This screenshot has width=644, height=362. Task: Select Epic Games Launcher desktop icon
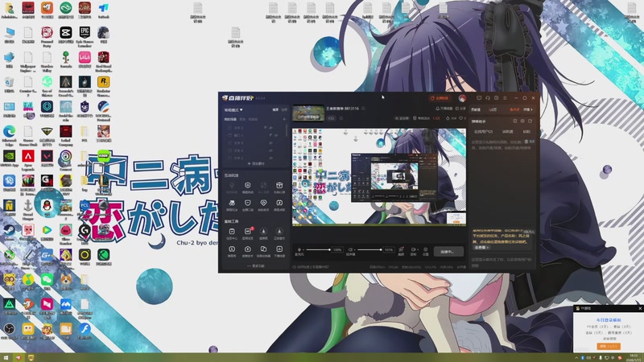[85, 36]
